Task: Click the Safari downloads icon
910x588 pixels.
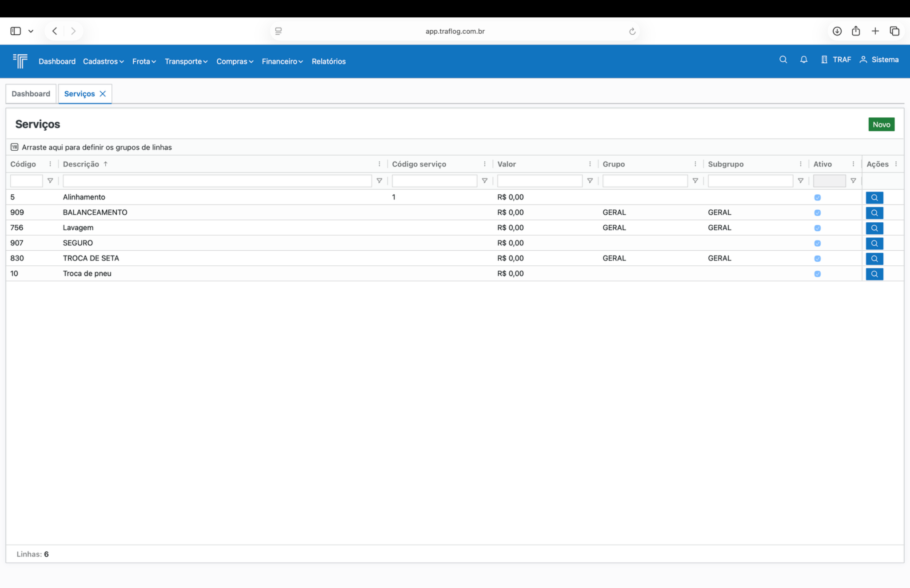Action: click(x=837, y=31)
